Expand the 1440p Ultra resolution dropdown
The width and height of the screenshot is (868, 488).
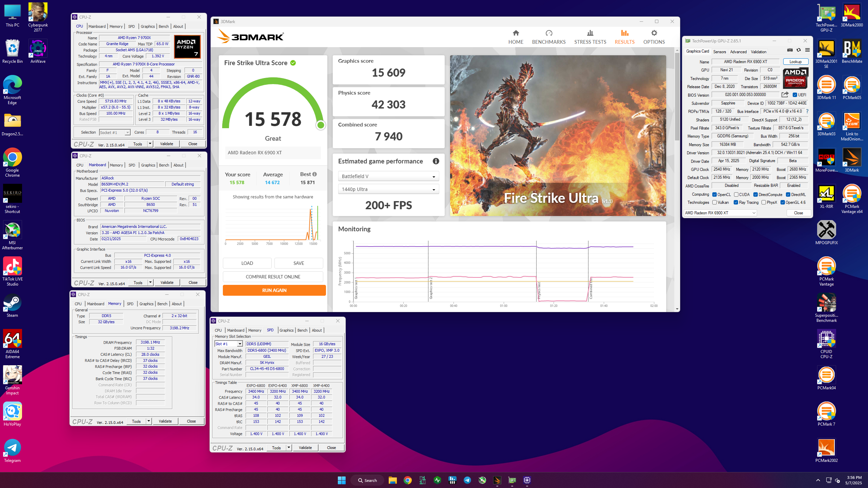pyautogui.click(x=388, y=189)
